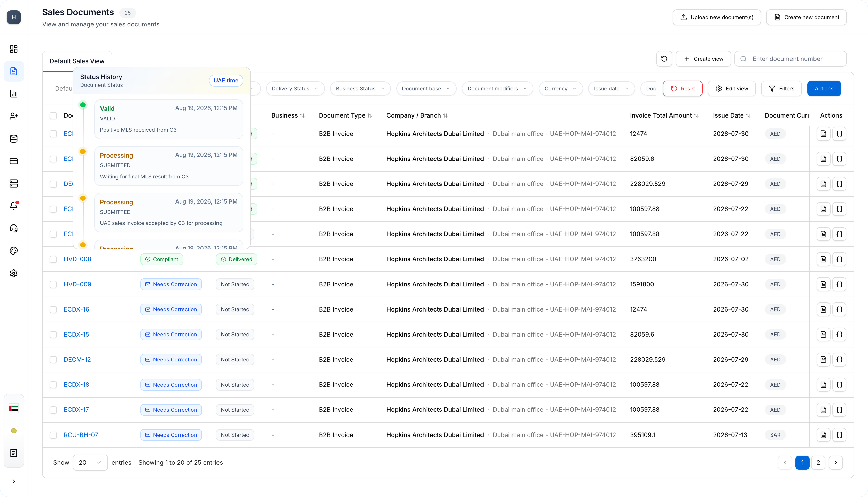Expand the Delivery Status filter dropdown
Screen dimensions: 868x497
coord(295,88)
